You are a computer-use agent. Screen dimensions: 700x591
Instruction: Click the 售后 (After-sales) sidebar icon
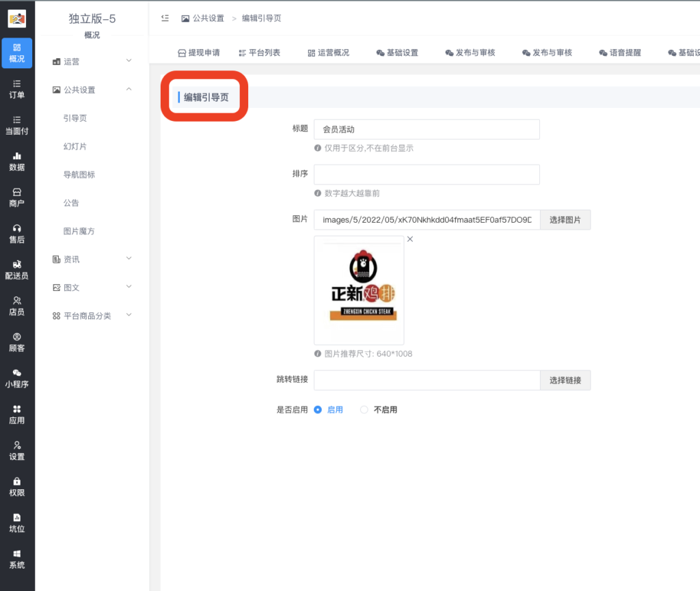16,233
